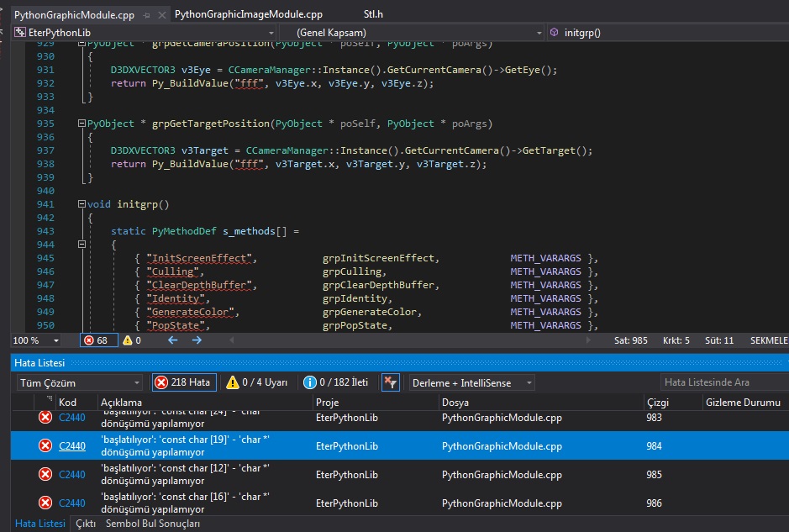Click the Hata Listesinde Ara search field
The width and height of the screenshot is (789, 532).
(724, 382)
